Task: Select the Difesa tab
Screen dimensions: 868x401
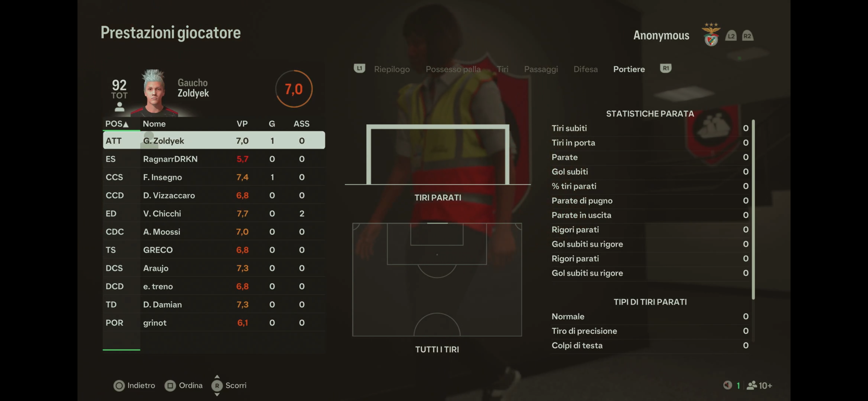Action: [x=586, y=69]
